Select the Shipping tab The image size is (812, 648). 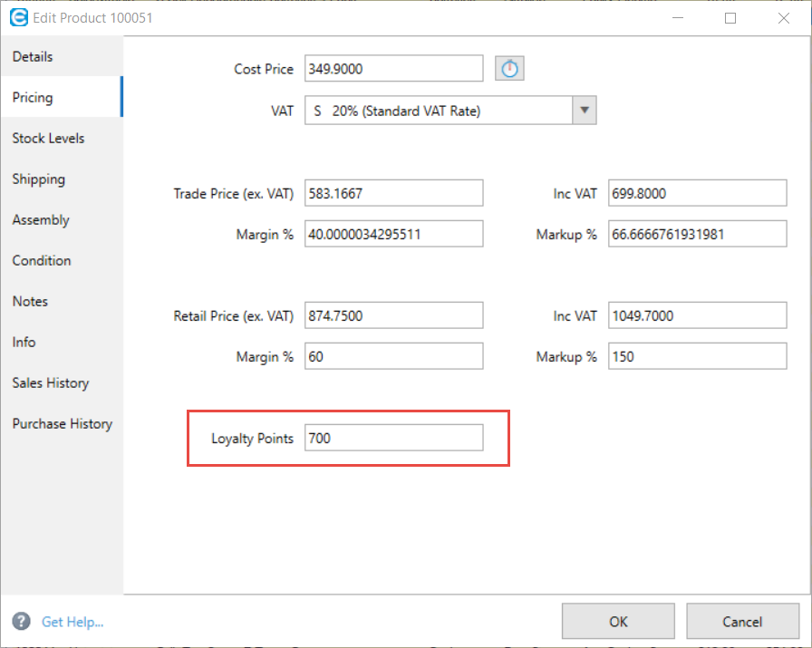click(39, 179)
